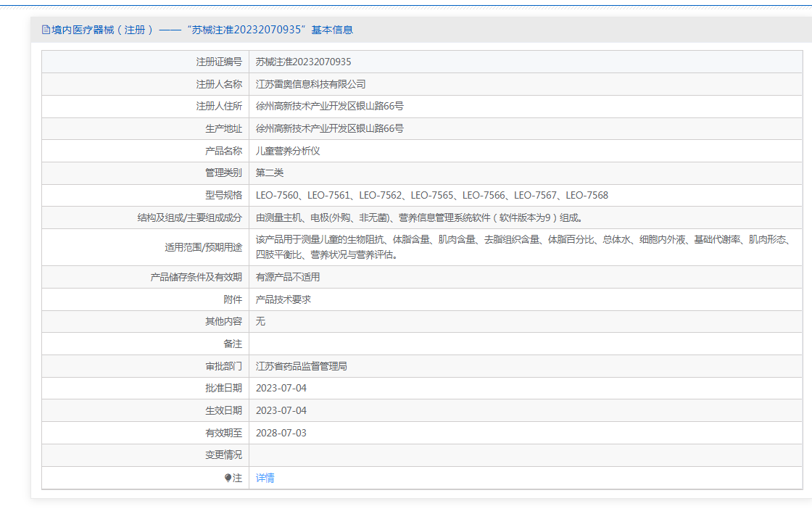
Task: Click storage condition value 有源产品不适用
Action: pyautogui.click(x=288, y=277)
